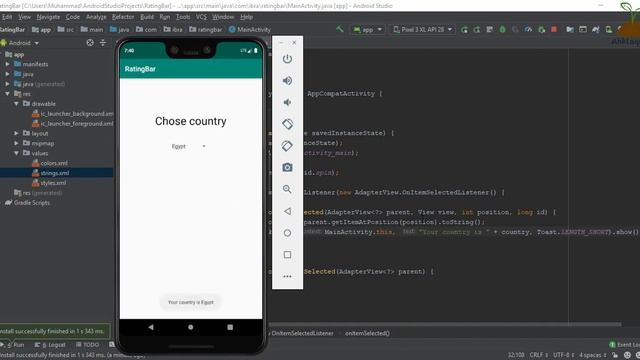Click the scroll-from-source target icon in Project panel

(90, 42)
